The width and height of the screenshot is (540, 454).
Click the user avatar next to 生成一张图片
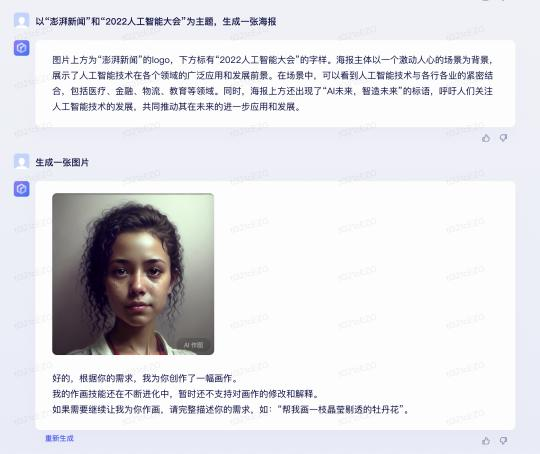click(x=21, y=161)
